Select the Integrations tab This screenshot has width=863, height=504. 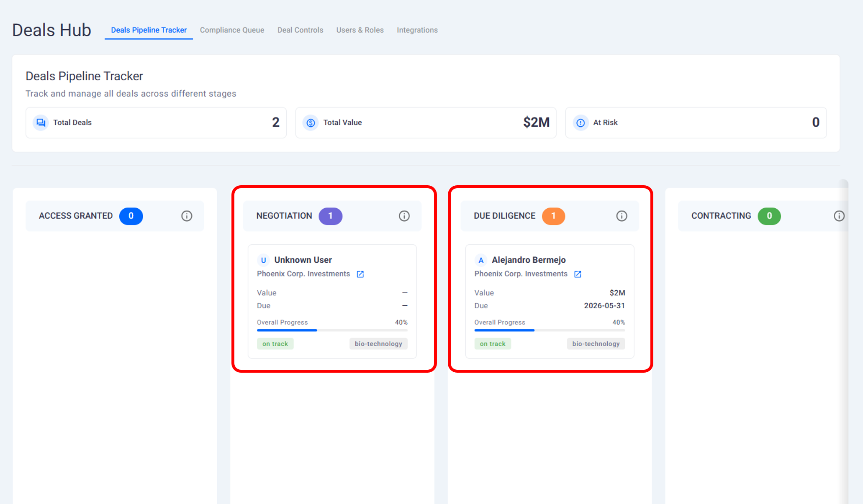(x=417, y=30)
